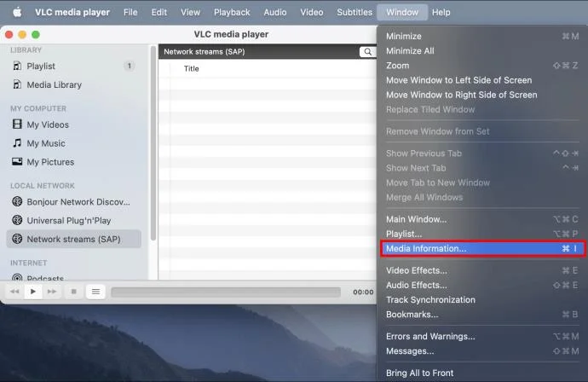The width and height of the screenshot is (588, 382).
Task: Open My Pictures image icon
Action: 17,162
